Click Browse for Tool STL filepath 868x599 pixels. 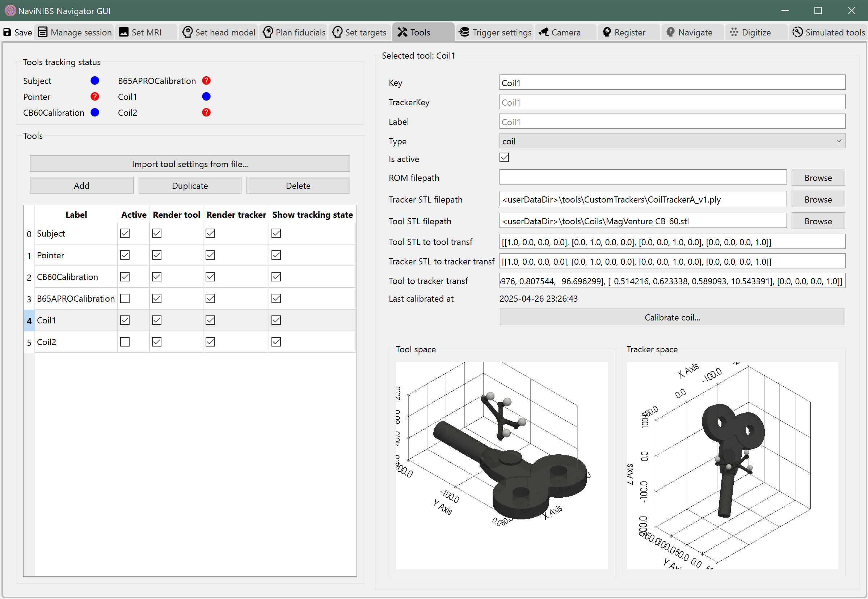click(x=818, y=221)
